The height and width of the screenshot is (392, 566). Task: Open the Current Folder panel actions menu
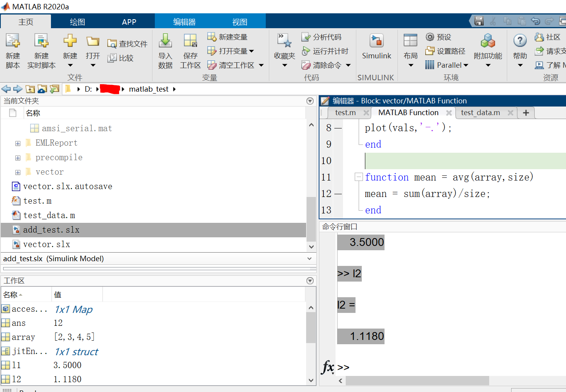[x=310, y=101]
